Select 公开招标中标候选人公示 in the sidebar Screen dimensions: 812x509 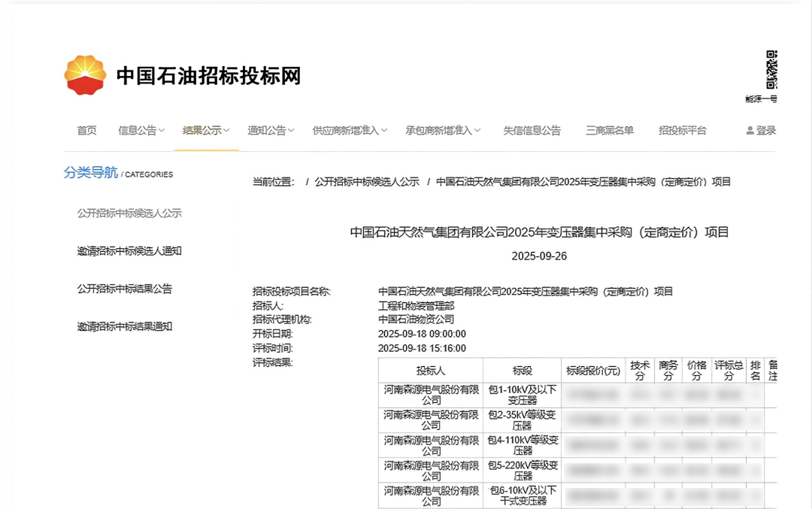129,213
